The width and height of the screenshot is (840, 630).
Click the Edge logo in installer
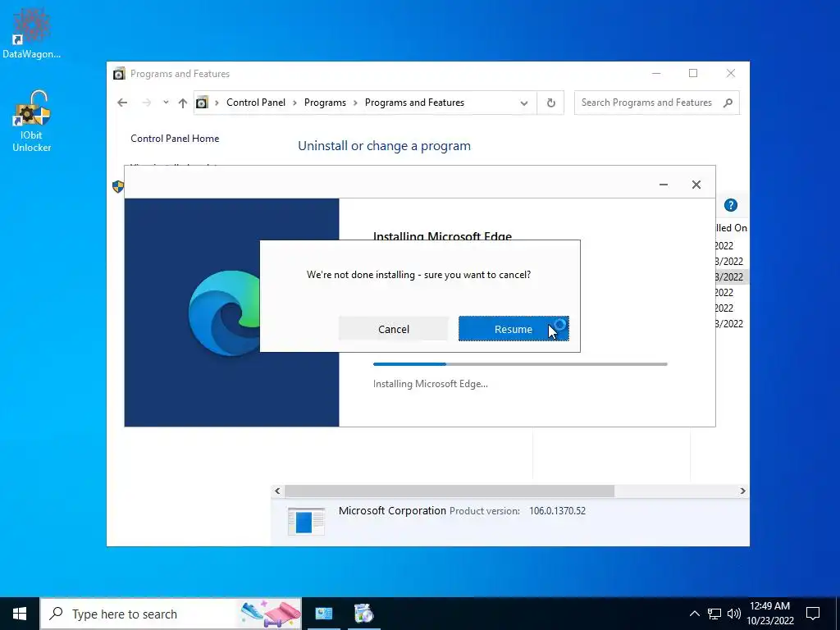click(225, 313)
